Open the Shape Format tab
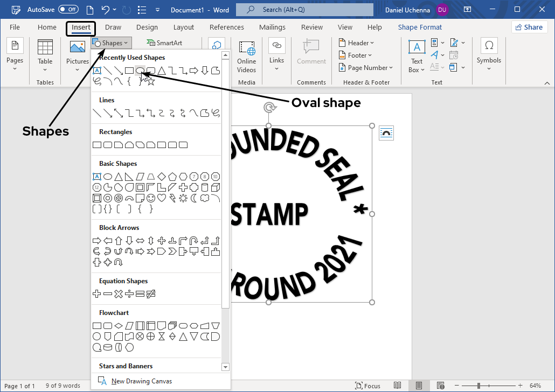Viewport: 555px width, 392px height. pos(420,27)
